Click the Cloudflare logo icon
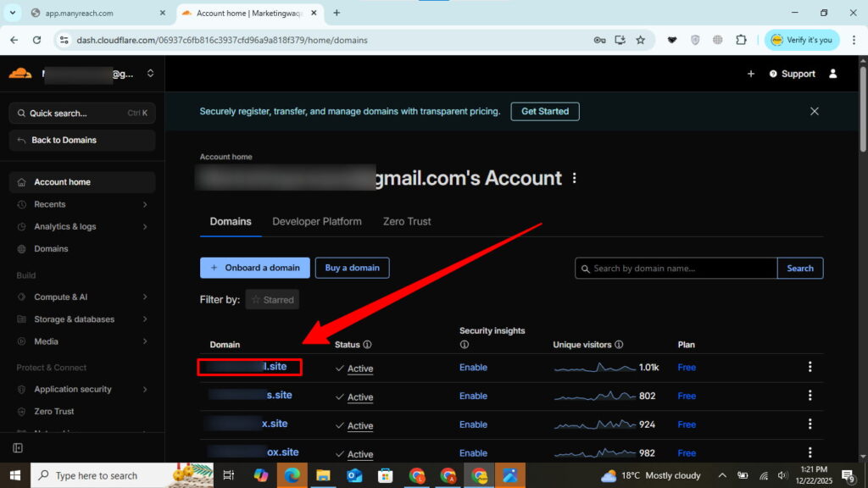The width and height of the screenshot is (868, 488). [x=20, y=74]
